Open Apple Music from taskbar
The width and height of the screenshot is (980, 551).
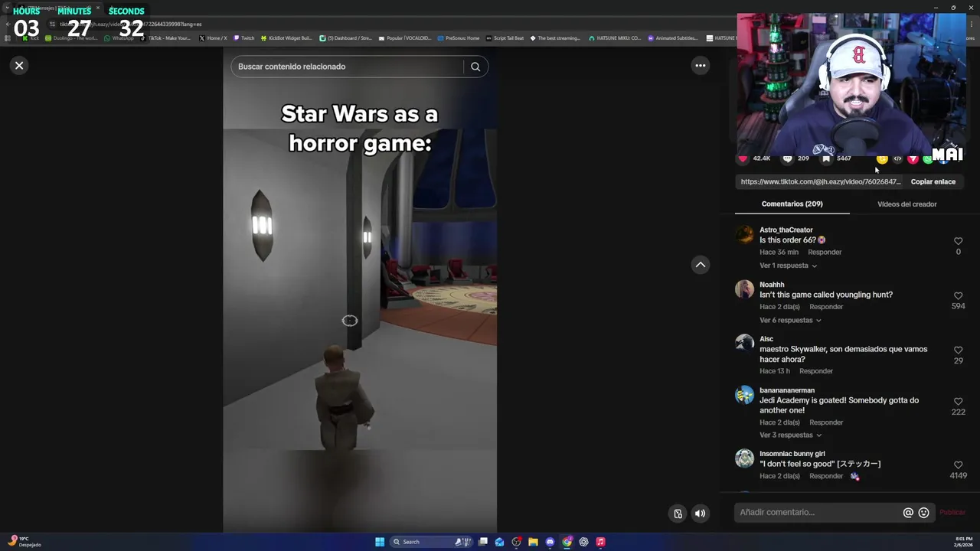click(x=600, y=542)
